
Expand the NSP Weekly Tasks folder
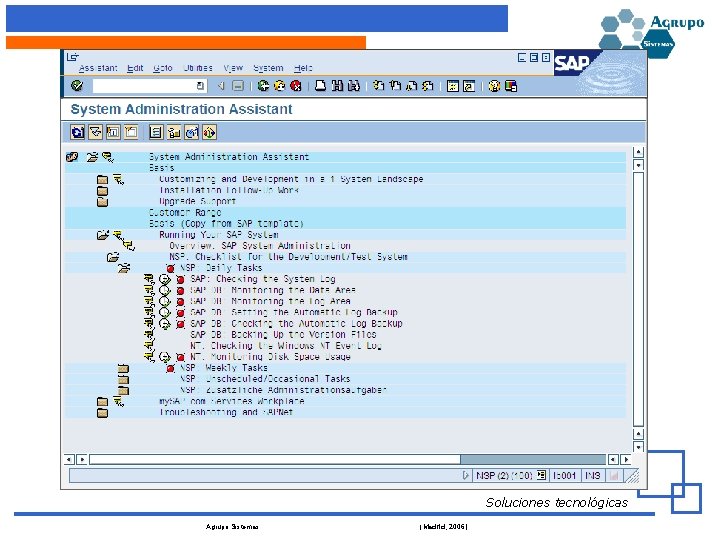click(x=123, y=368)
